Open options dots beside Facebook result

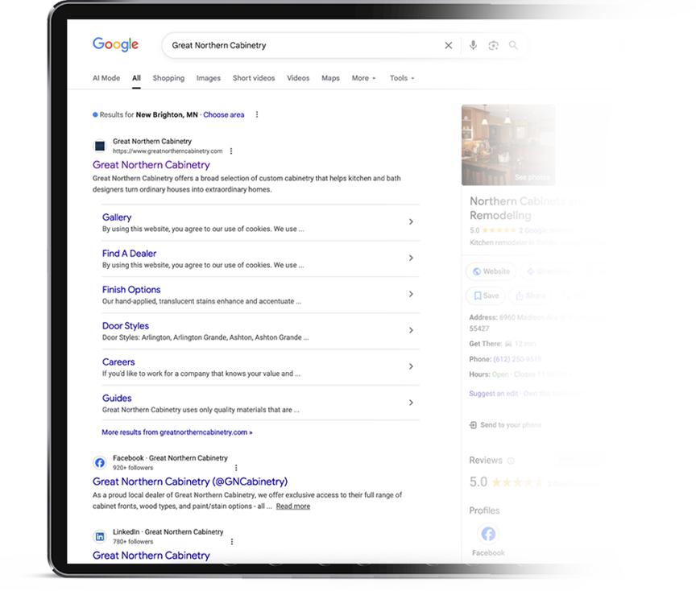coord(236,467)
